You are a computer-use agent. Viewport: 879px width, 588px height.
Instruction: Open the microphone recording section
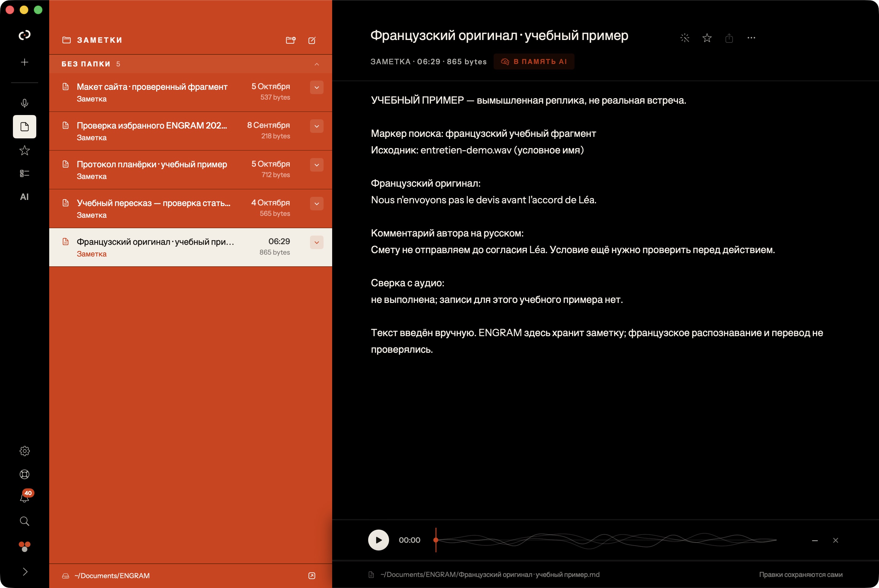24,103
